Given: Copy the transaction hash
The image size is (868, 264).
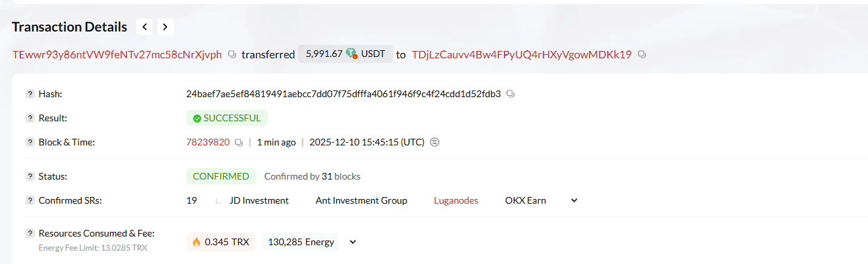Looking at the screenshot, I should coord(510,94).
